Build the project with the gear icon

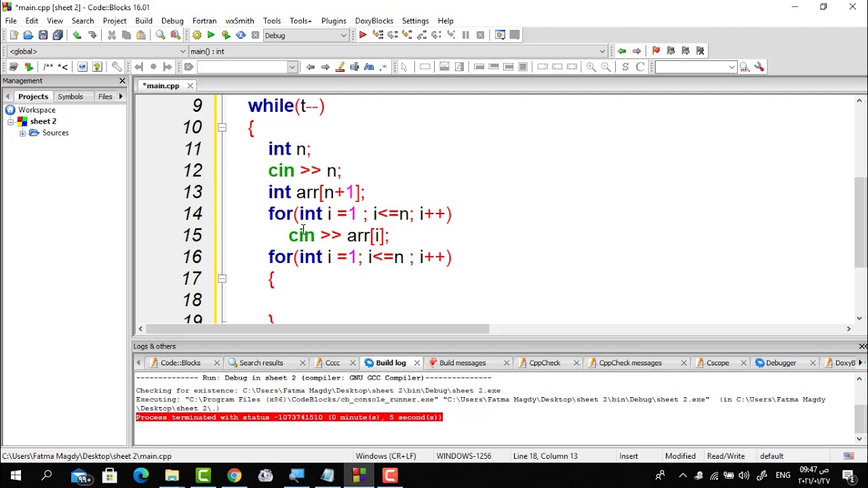[x=197, y=35]
